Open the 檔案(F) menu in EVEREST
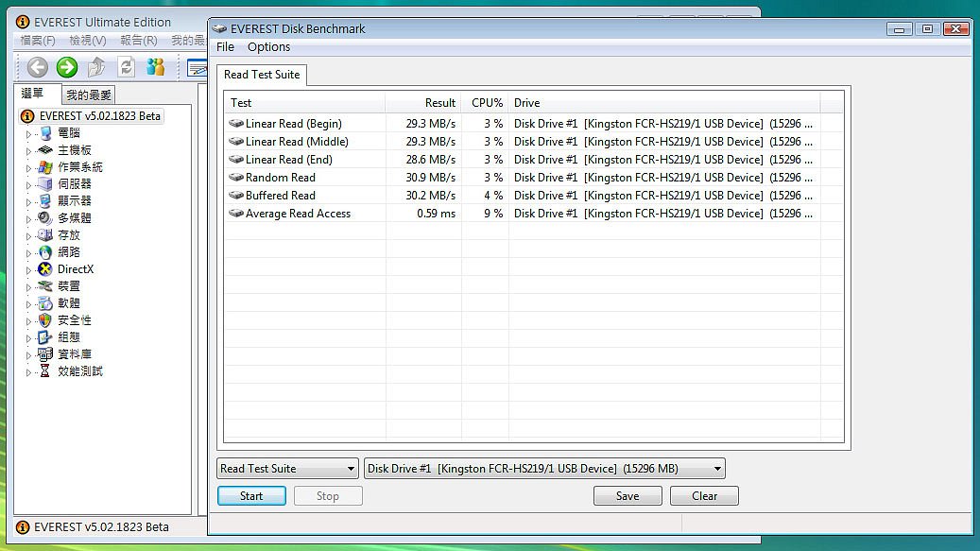The height and width of the screenshot is (551, 980). click(38, 40)
